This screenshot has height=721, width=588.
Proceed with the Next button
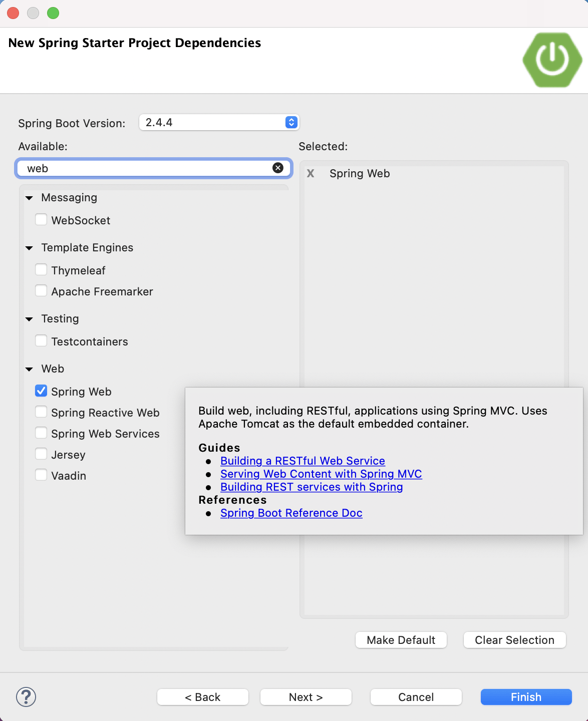306,697
